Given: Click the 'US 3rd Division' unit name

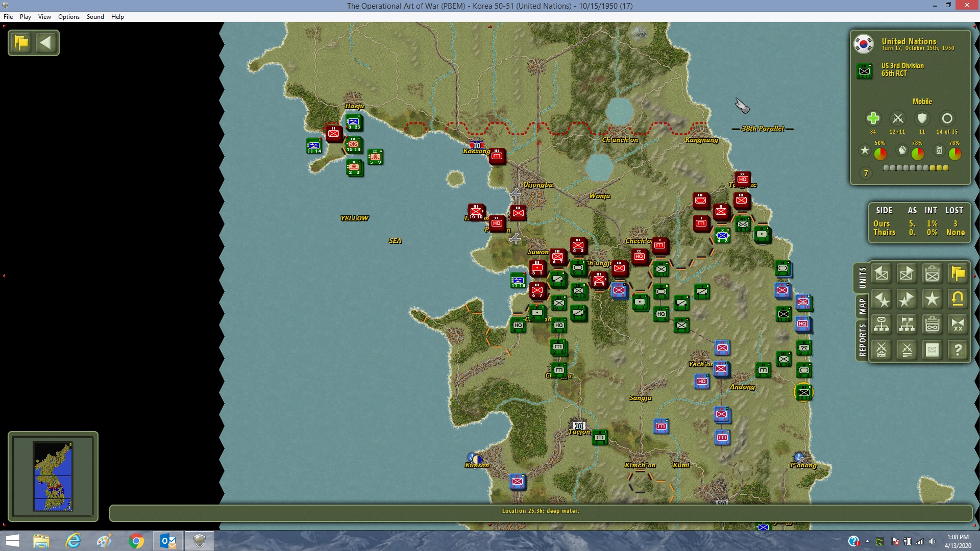Looking at the screenshot, I should click(902, 66).
